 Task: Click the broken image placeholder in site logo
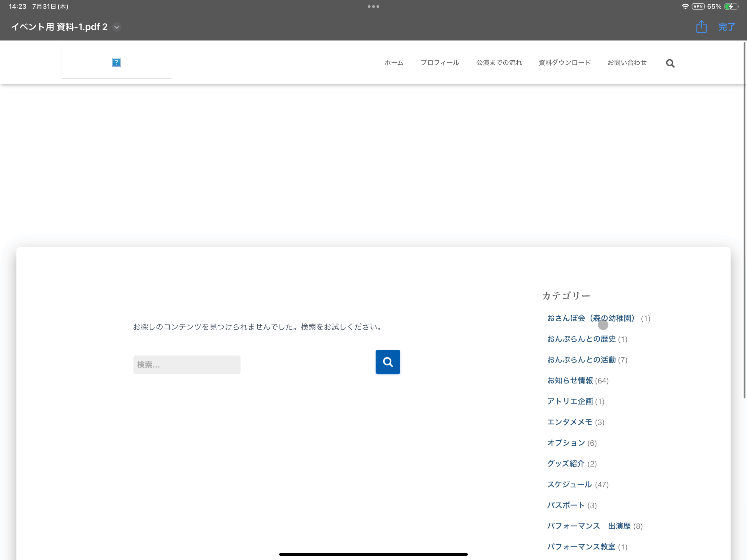(116, 62)
